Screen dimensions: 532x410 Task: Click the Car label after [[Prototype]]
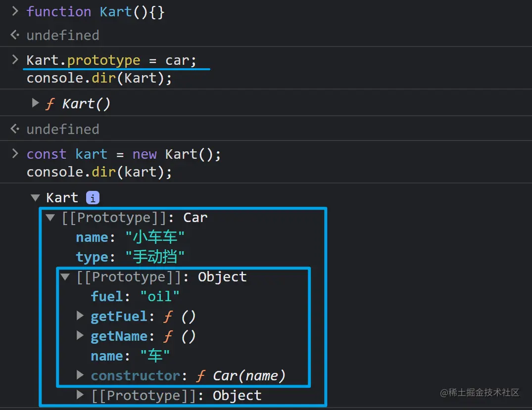pos(195,218)
